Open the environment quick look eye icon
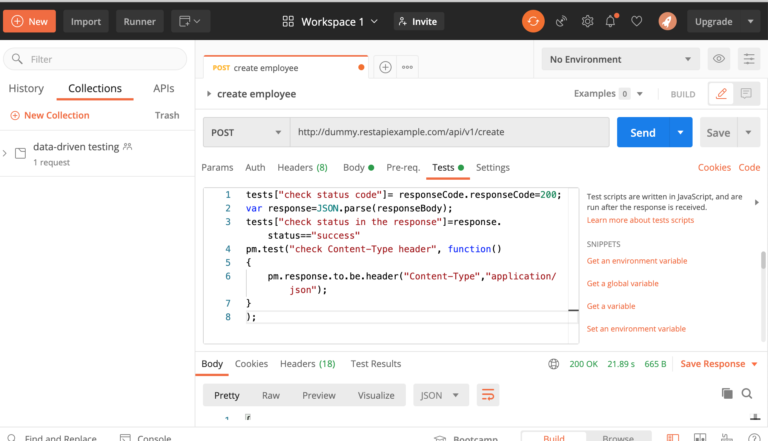Screen dimensions: 768x441 tap(719, 59)
